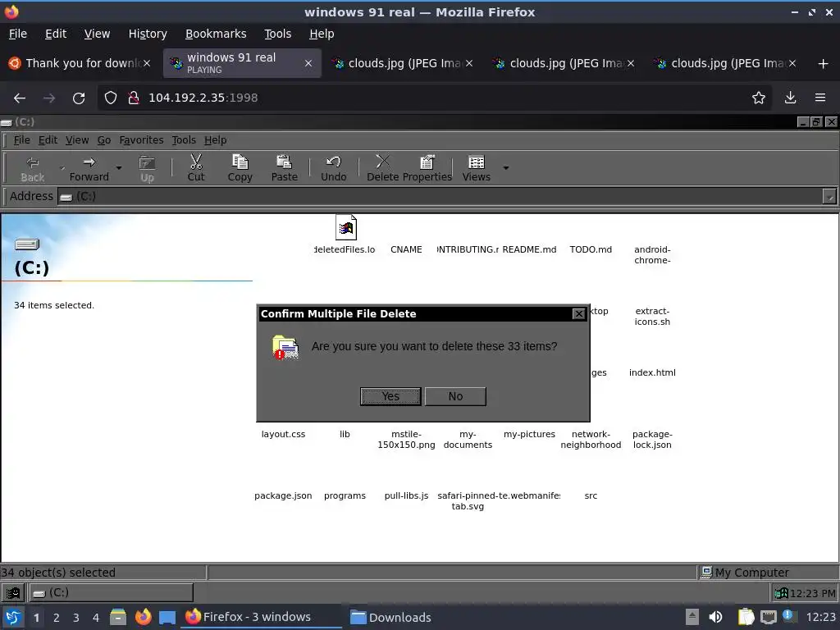Switch to workspace 2 in the panel
The height and width of the screenshot is (630, 840).
click(57, 618)
